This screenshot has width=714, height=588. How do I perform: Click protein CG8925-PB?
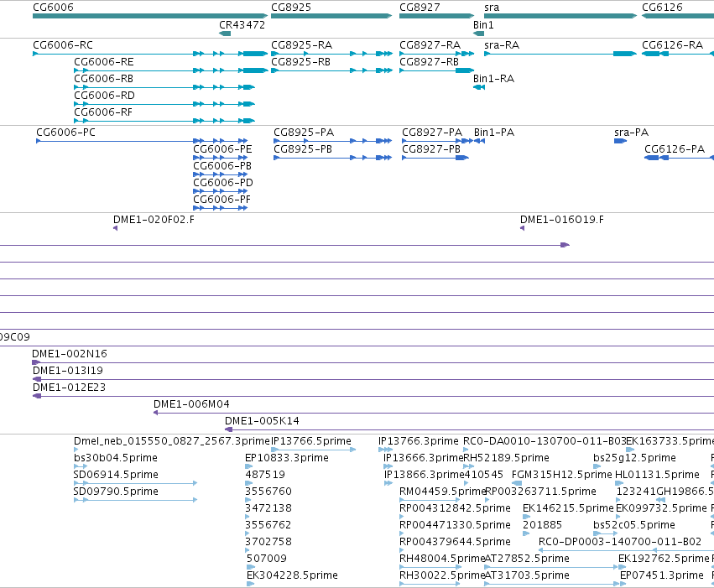click(x=333, y=158)
